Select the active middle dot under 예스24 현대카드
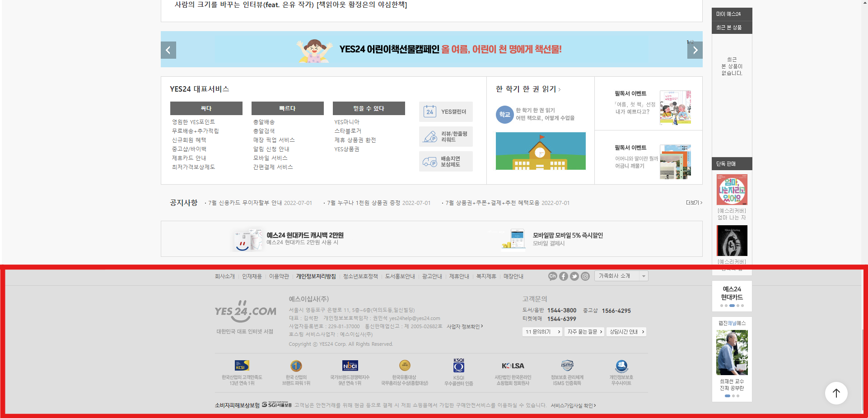 (732, 306)
